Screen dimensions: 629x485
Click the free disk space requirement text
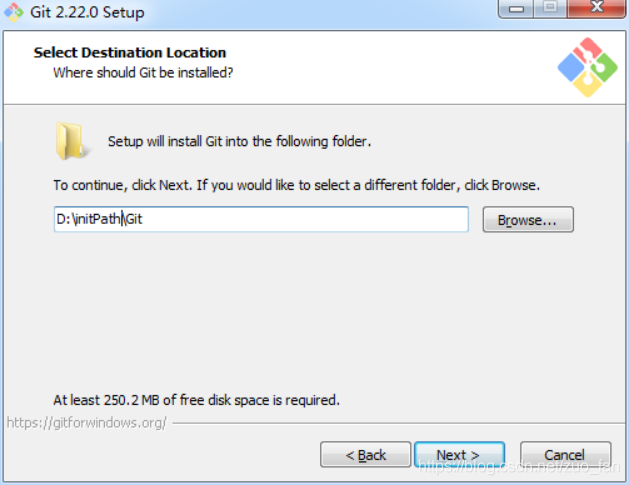[197, 400]
